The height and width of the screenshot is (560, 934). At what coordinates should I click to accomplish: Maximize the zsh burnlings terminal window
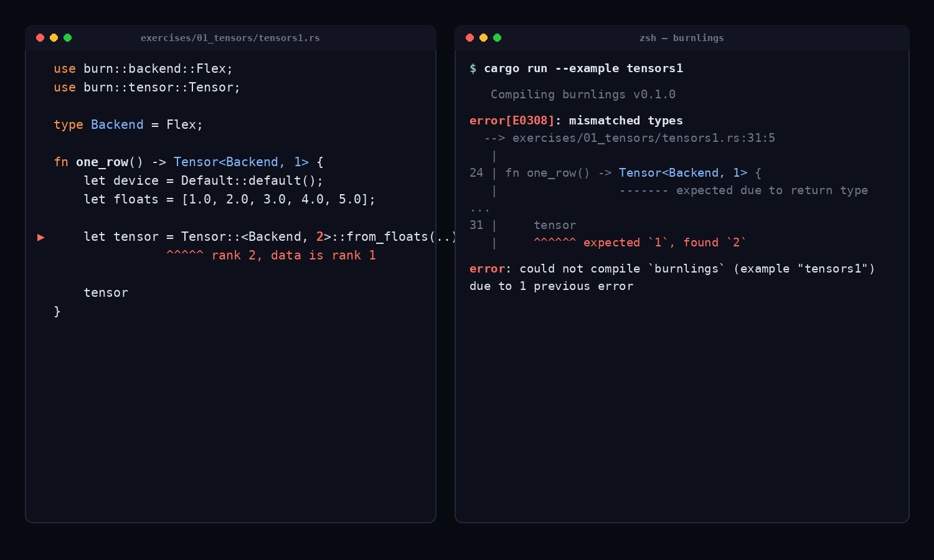click(x=497, y=38)
